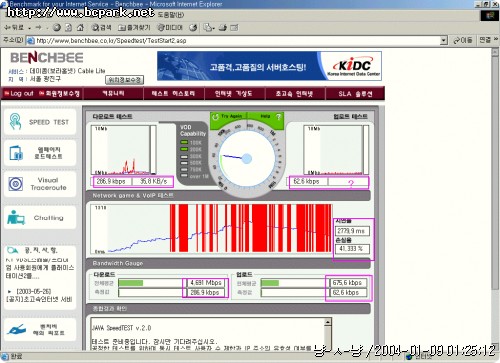Click the Stop loading toolbar icon
This screenshot has width=500, height=363.
[57, 28]
